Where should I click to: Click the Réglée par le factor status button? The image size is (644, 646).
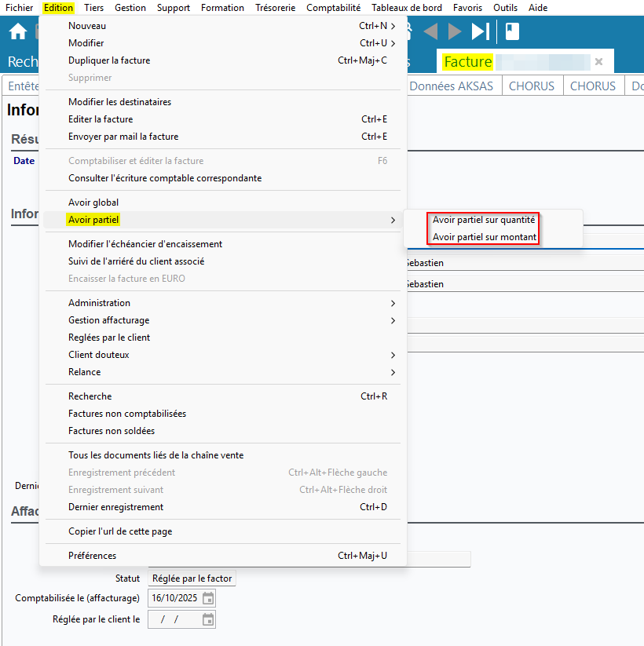pyautogui.click(x=192, y=578)
